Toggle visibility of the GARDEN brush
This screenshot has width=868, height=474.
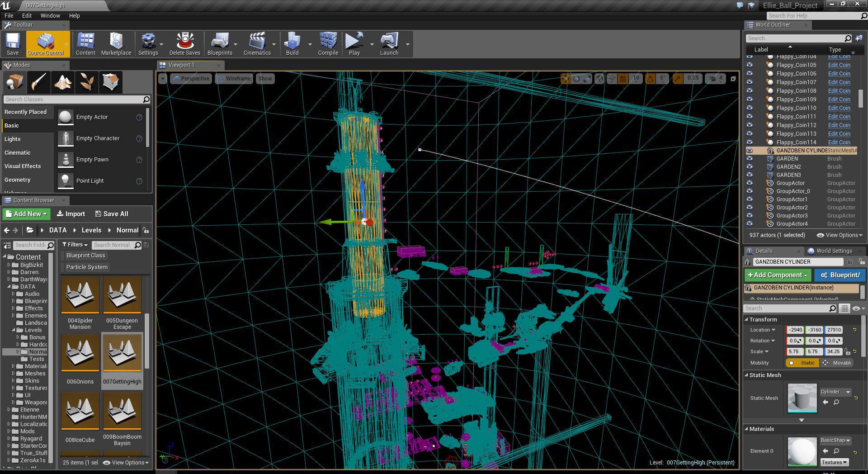coord(750,158)
